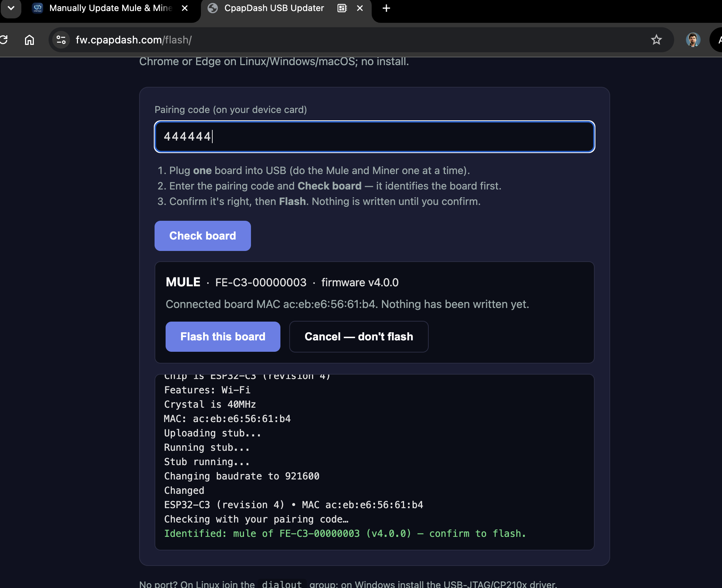Click the Pairing code field label
The height and width of the screenshot is (588, 722).
(x=231, y=110)
